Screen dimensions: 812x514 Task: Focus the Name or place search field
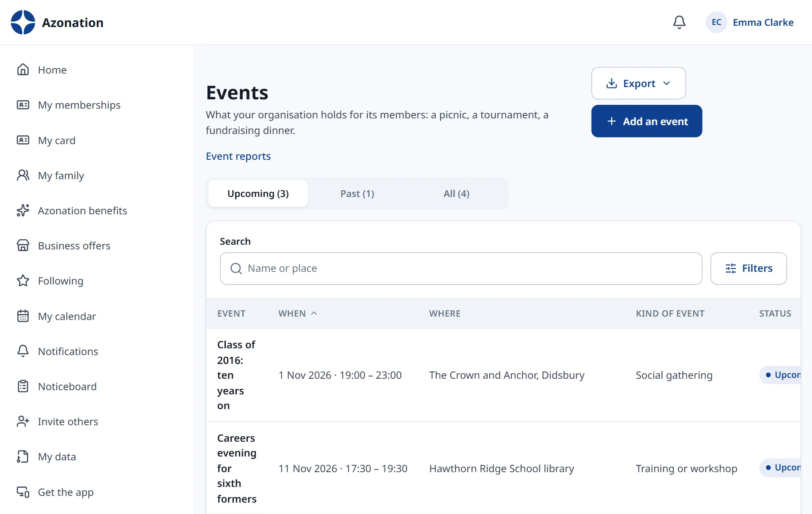click(x=461, y=268)
